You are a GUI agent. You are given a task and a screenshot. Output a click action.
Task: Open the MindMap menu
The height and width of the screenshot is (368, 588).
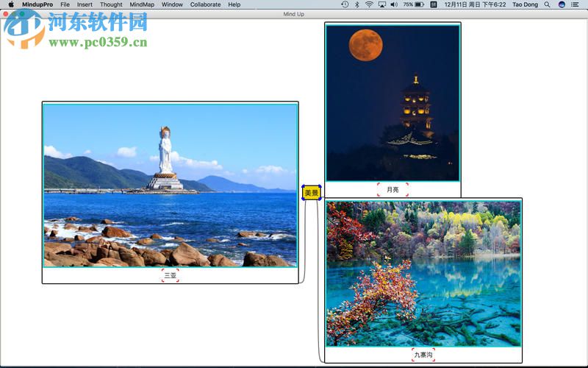click(142, 4)
